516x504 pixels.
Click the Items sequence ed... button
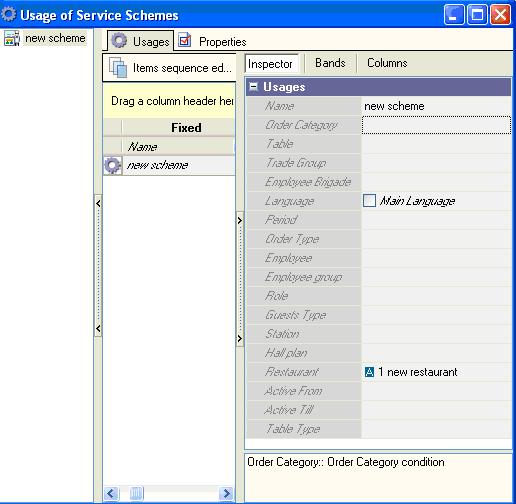[x=169, y=68]
